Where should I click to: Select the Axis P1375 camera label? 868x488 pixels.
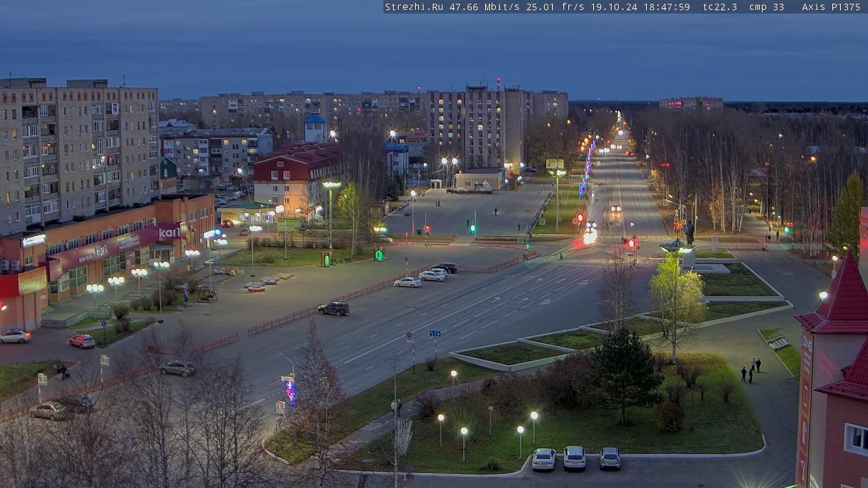(831, 7)
